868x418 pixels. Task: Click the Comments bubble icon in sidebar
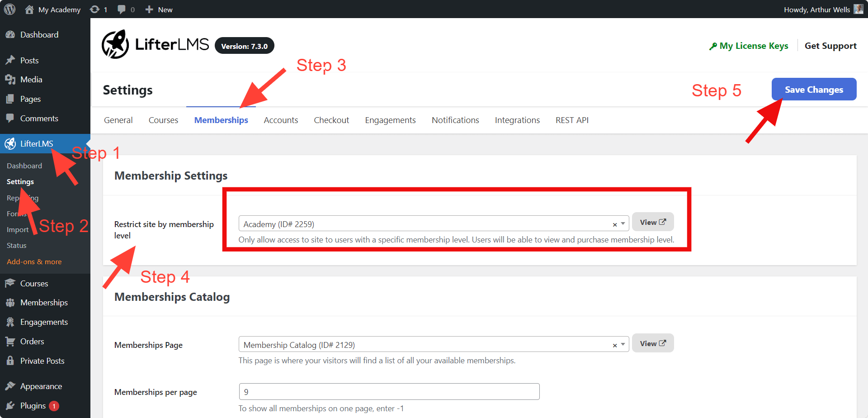click(x=10, y=119)
